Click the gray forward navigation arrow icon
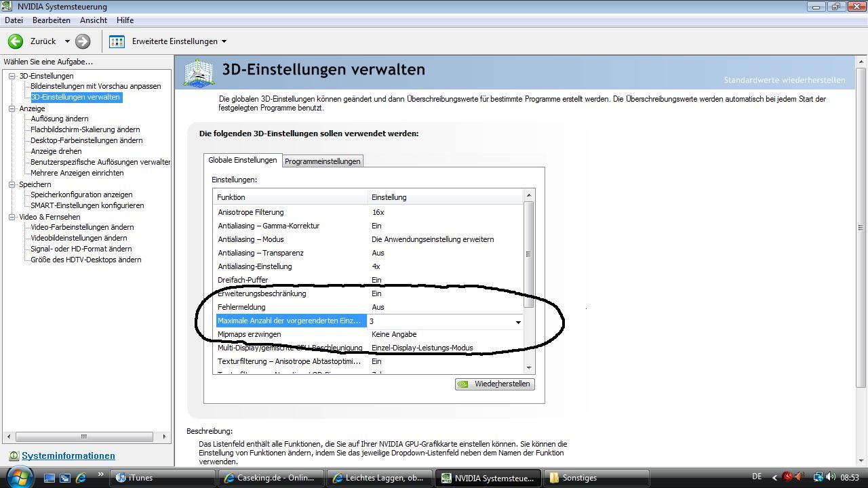Image resolution: width=868 pixels, height=488 pixels. tap(81, 41)
